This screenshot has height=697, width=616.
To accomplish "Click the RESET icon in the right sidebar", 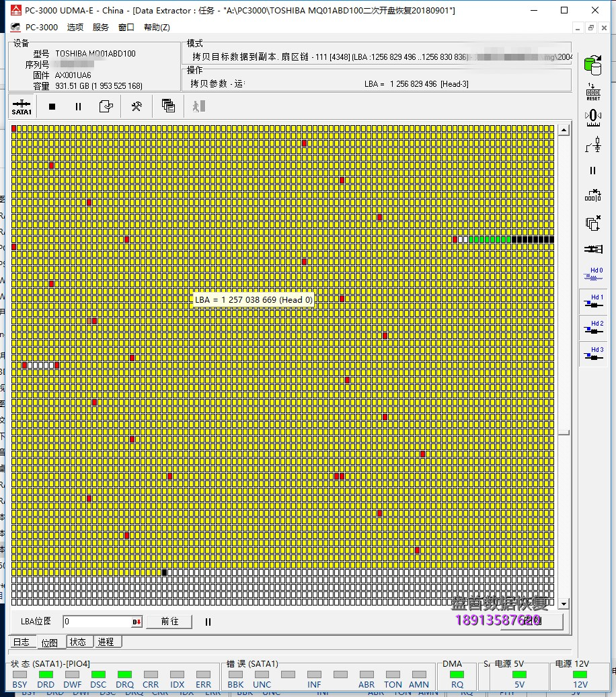I will [592, 91].
